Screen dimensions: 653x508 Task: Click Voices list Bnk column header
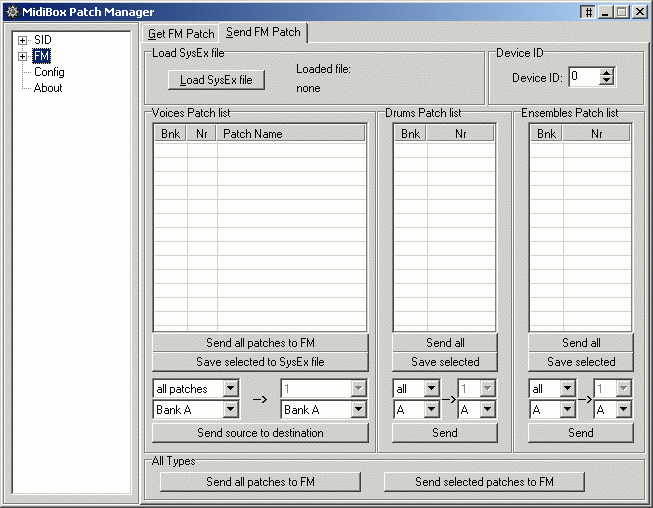170,134
